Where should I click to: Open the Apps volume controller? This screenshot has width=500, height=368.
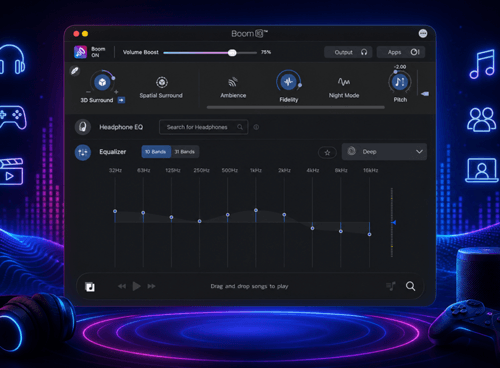pos(401,52)
